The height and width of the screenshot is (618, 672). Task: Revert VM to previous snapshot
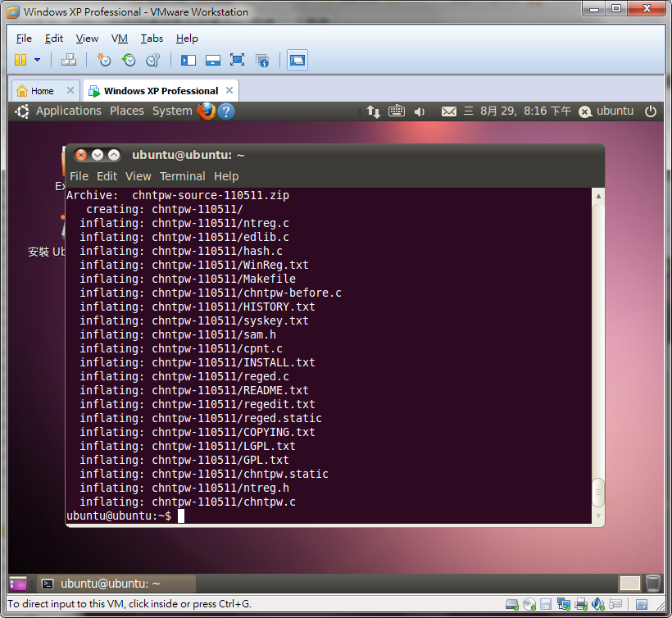coord(129,60)
